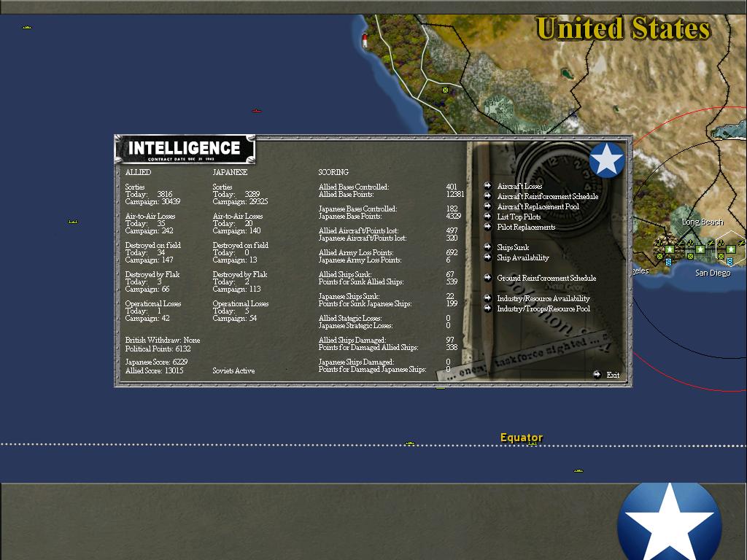747x560 pixels.
Task: Select the yellow task force icon near the top-left map corner
Action: tap(27, 28)
